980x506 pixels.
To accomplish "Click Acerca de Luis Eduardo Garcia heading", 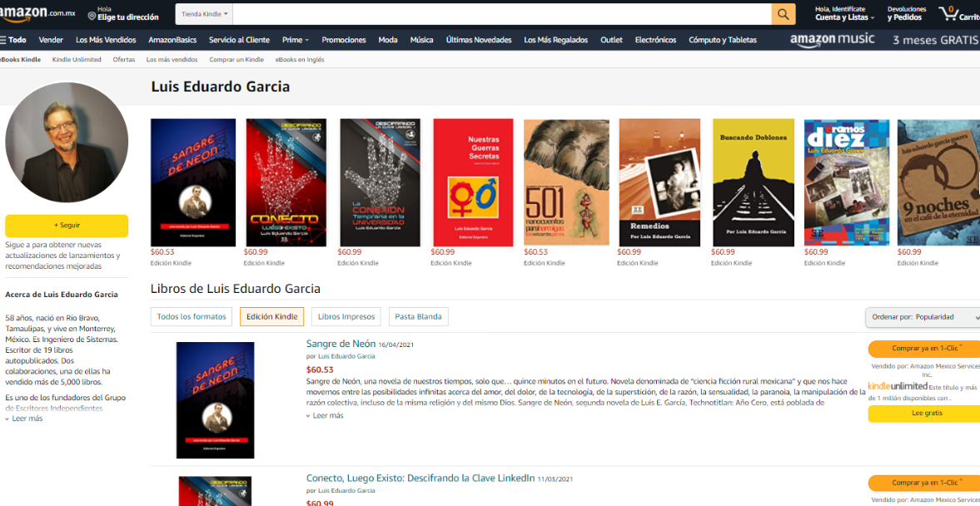I will 62,295.
